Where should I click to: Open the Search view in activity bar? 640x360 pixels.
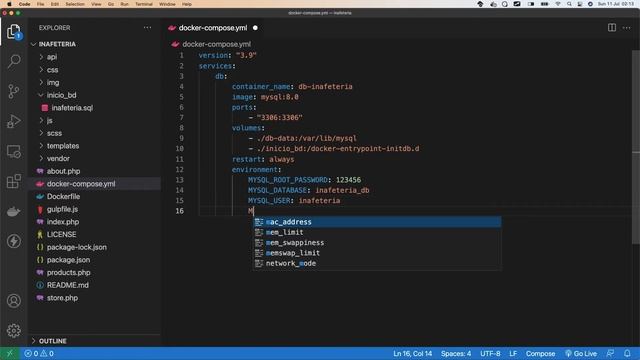tap(13, 61)
